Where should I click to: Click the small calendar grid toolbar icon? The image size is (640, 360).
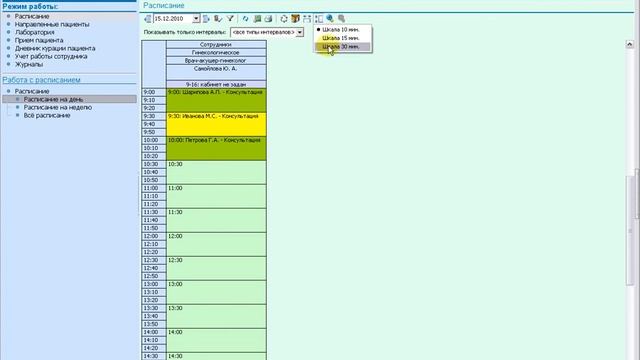point(307,19)
